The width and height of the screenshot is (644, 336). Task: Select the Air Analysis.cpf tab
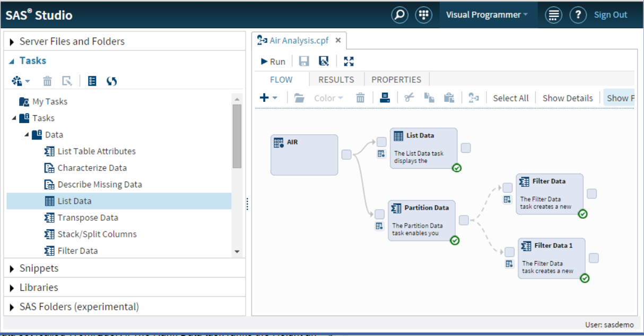tap(299, 41)
